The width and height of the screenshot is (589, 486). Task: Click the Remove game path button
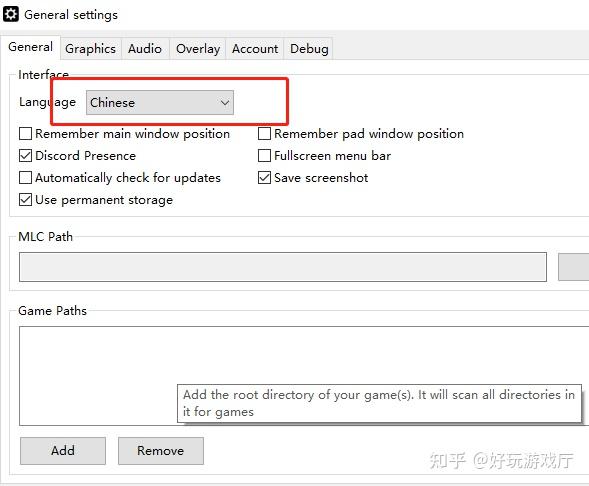(161, 451)
